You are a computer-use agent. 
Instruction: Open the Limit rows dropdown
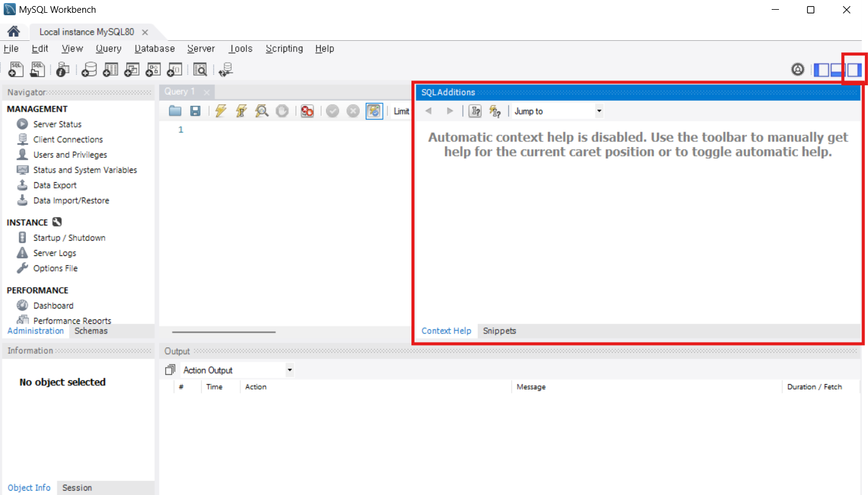(402, 111)
